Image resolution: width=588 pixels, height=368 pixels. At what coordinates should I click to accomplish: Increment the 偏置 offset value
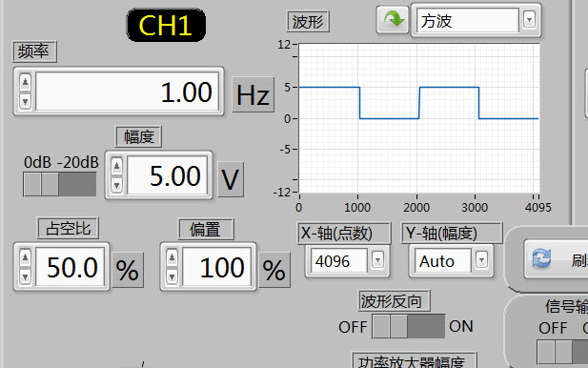point(172,257)
